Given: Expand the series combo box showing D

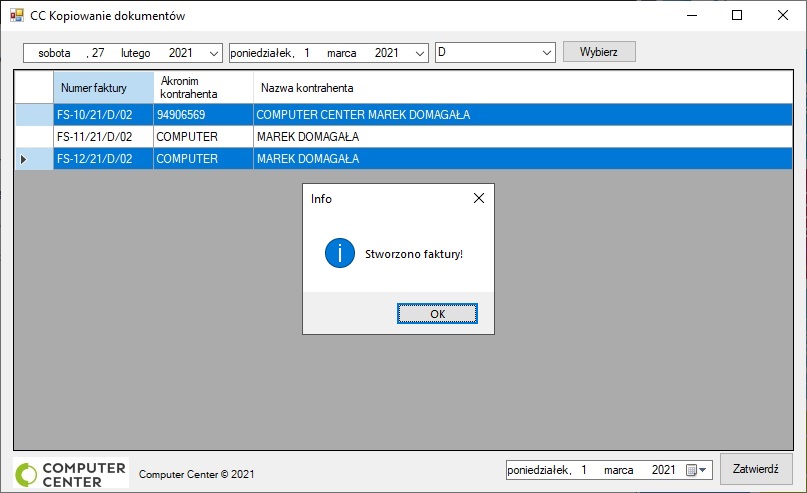Looking at the screenshot, I should tap(547, 52).
